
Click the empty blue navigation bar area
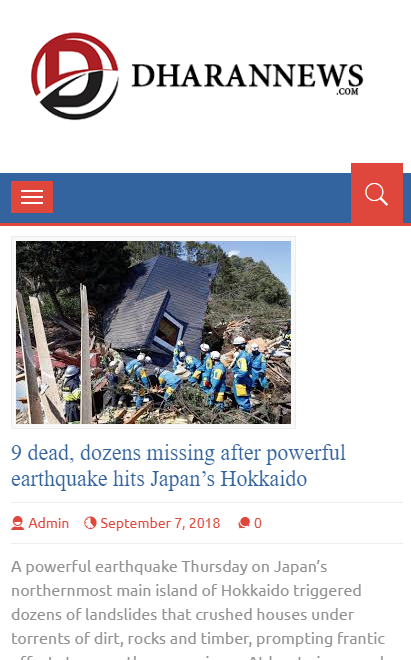point(202,198)
